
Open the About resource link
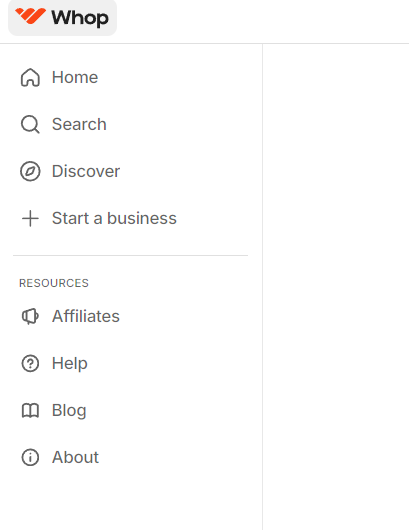pyautogui.click(x=75, y=457)
